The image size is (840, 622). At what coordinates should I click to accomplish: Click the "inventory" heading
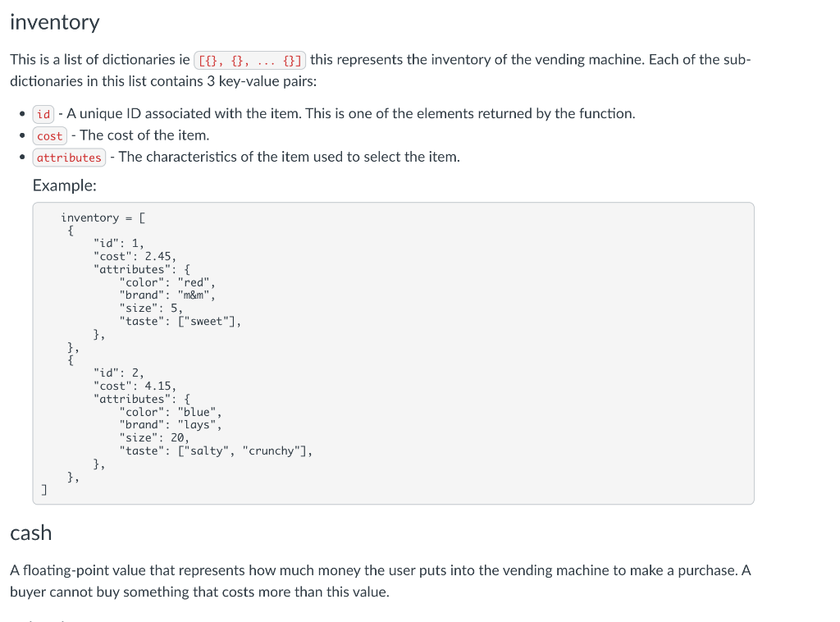point(55,22)
